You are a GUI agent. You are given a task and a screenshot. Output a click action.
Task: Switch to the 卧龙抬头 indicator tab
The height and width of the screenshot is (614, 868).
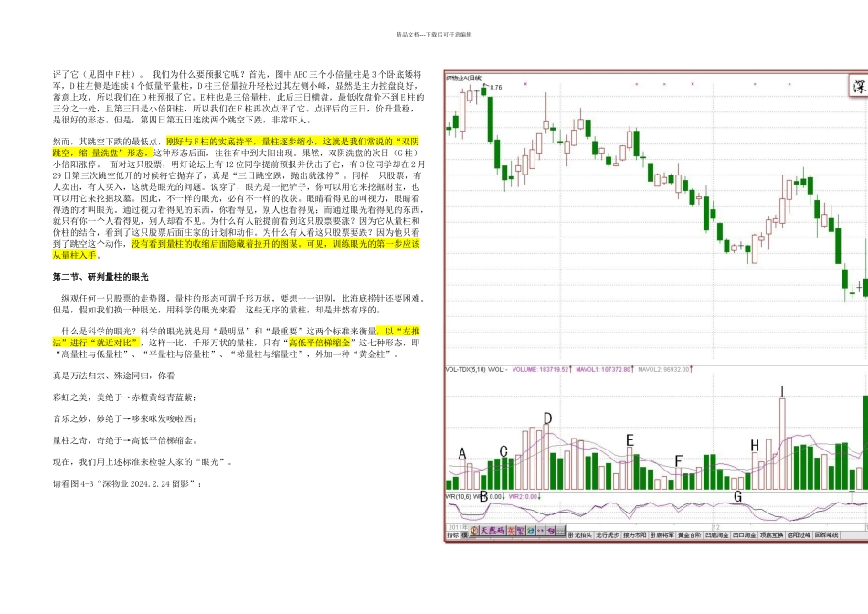[x=579, y=535]
